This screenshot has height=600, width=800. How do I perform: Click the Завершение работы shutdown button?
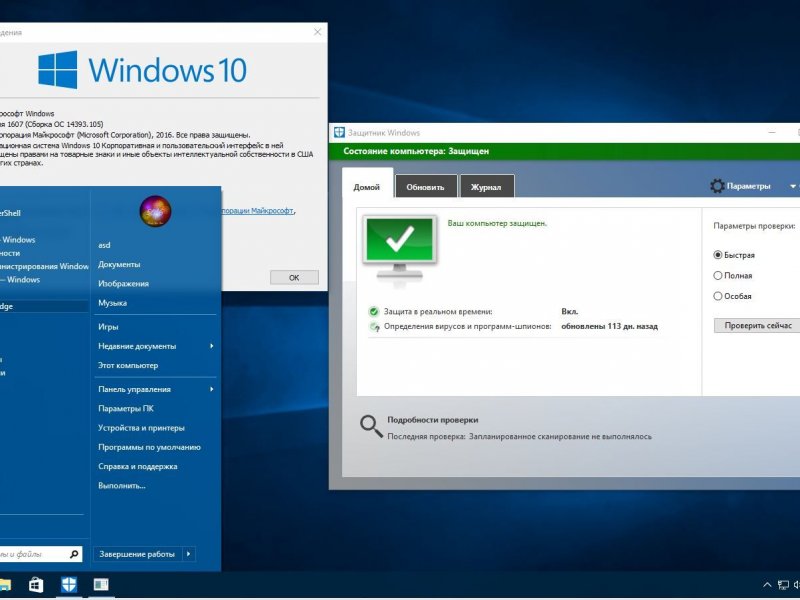pyautogui.click(x=137, y=554)
